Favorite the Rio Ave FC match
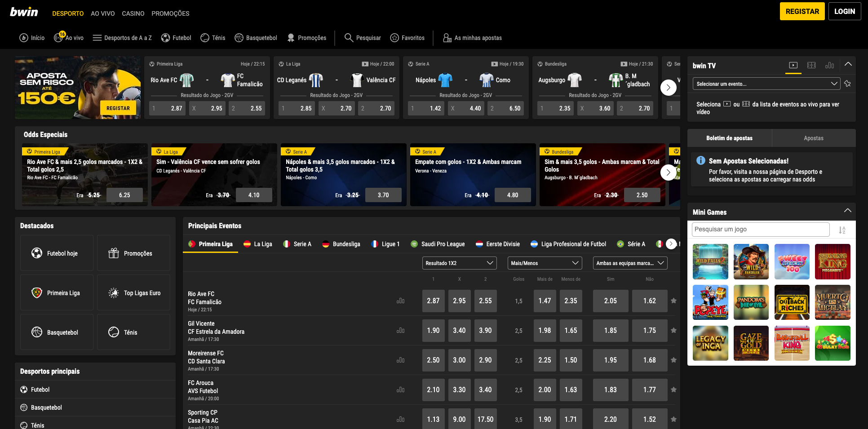Screen dimensions: 868x429 [x=673, y=301]
